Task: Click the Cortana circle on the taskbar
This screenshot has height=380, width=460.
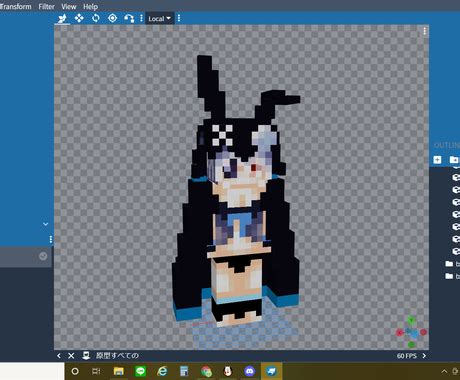Action: (x=75, y=371)
